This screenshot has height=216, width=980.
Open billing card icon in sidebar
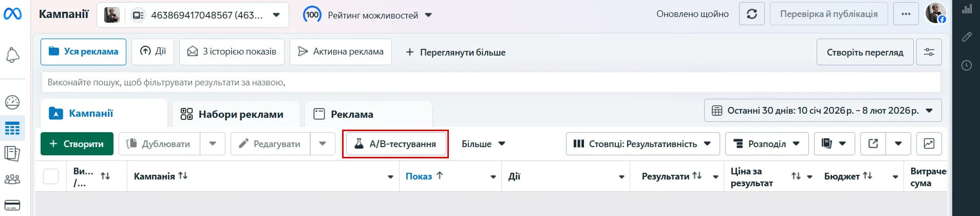(12, 205)
